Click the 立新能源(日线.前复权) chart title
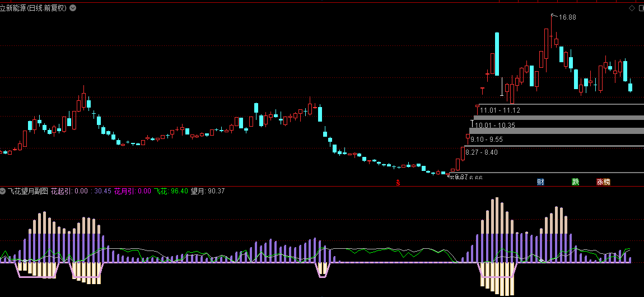This screenshot has width=644, height=297. (x=33, y=8)
